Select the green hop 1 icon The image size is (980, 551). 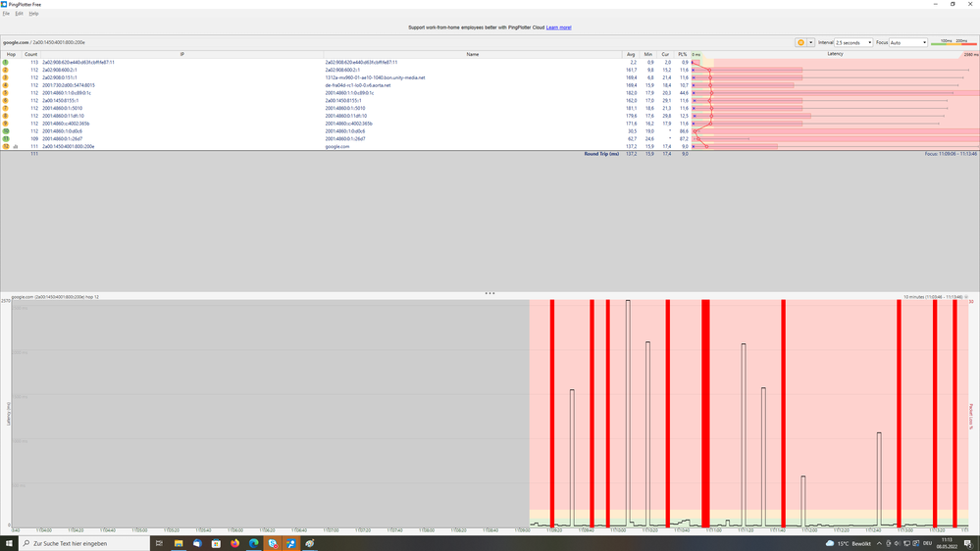coord(6,63)
